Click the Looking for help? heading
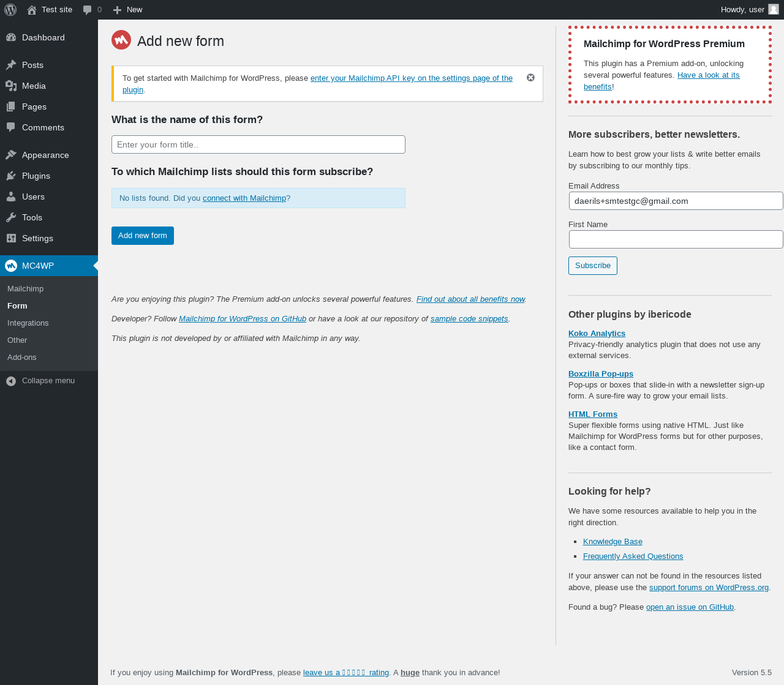The width and height of the screenshot is (784, 685). pos(609,492)
